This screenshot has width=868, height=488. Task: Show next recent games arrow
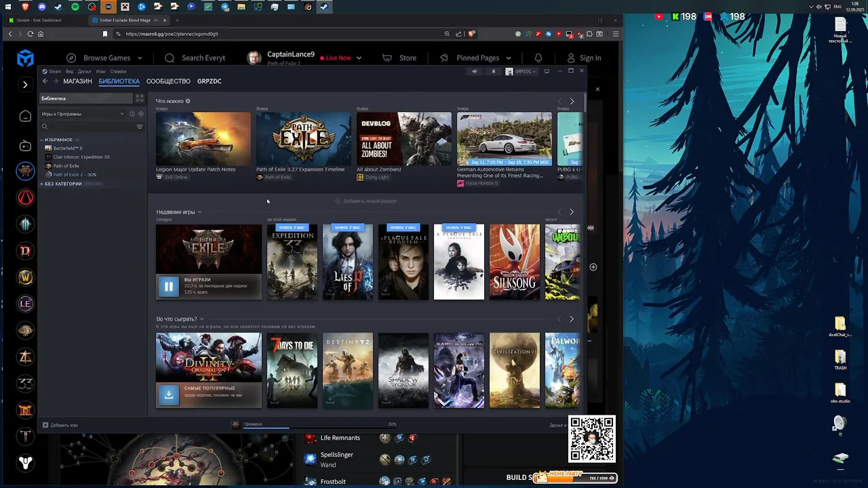pyautogui.click(x=572, y=211)
